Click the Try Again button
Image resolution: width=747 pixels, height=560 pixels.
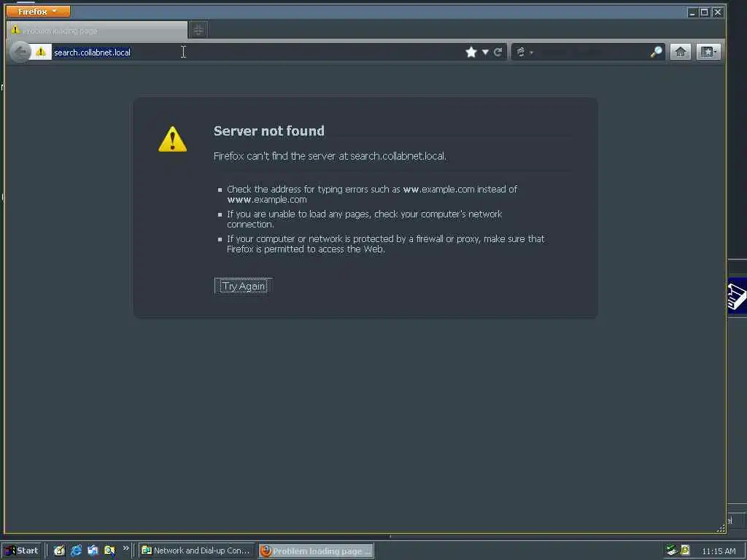pos(244,286)
